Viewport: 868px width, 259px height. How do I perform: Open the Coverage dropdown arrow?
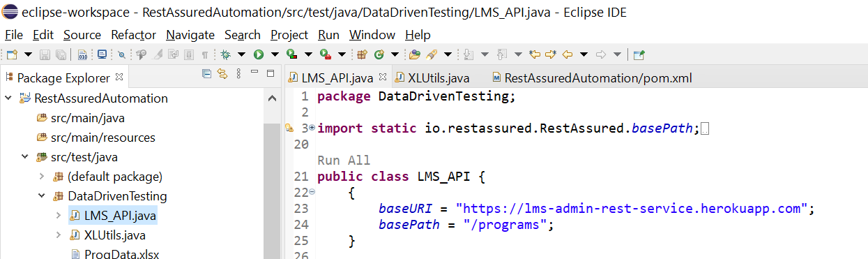click(x=308, y=54)
